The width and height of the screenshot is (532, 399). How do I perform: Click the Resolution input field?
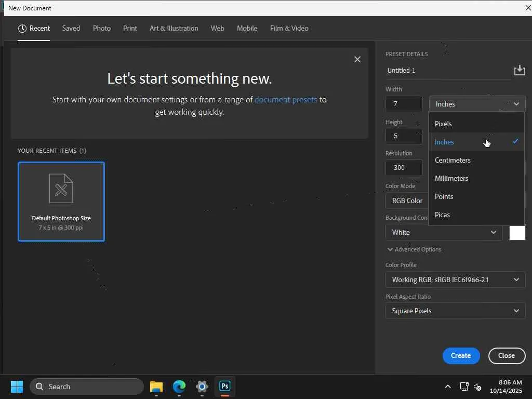pyautogui.click(x=404, y=168)
